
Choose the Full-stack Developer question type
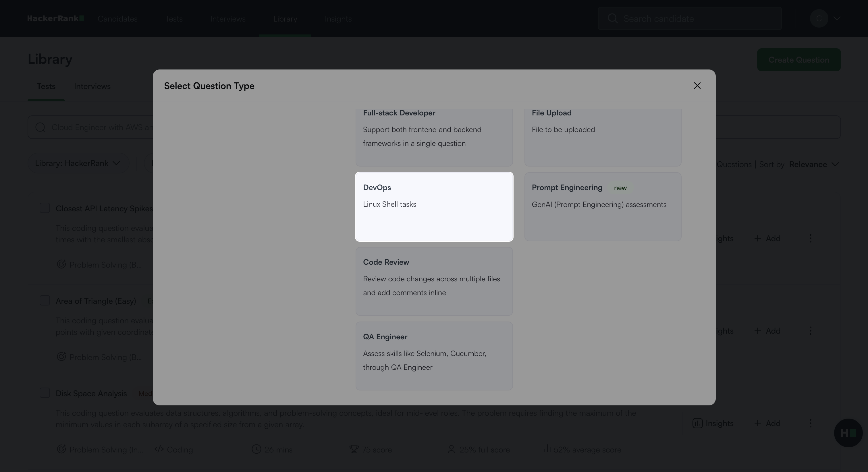pyautogui.click(x=434, y=136)
